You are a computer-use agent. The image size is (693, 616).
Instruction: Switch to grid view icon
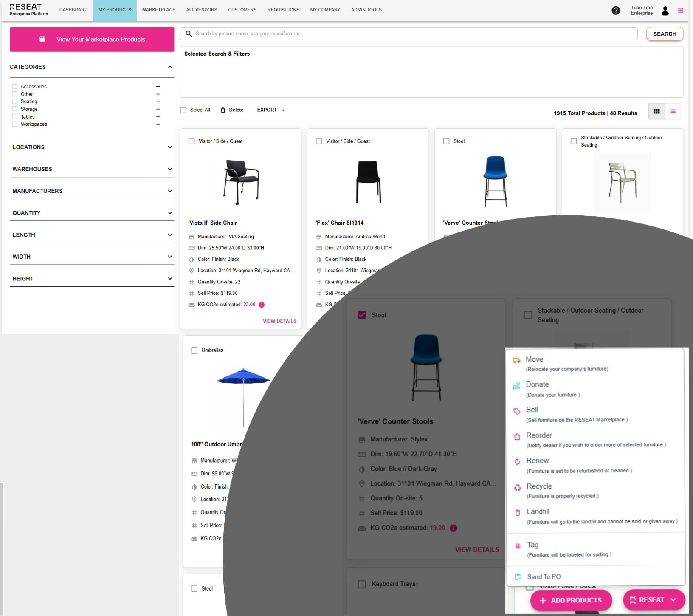click(656, 111)
